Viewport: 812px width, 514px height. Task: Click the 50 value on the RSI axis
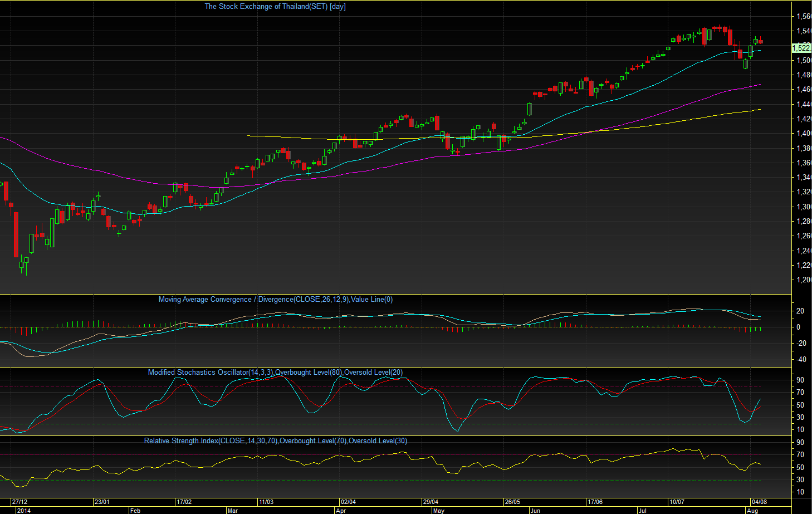tap(800, 467)
